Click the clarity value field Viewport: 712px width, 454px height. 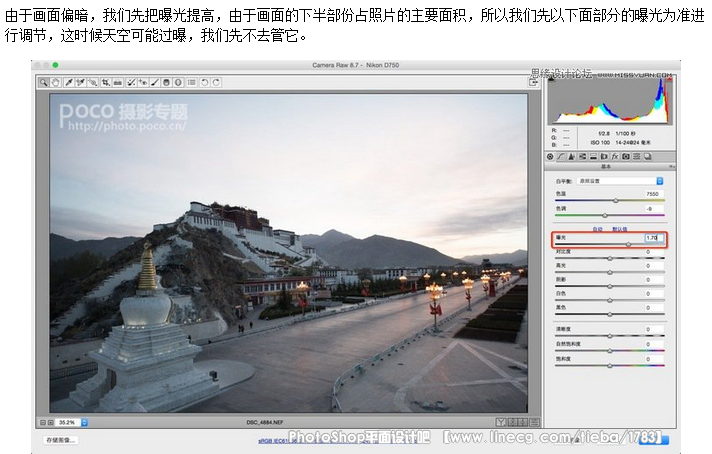(x=654, y=329)
